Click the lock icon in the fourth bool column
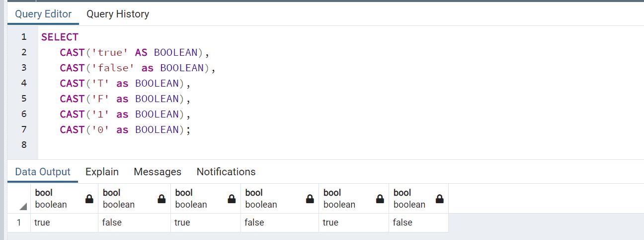Image resolution: width=644 pixels, height=240 pixels. point(310,199)
